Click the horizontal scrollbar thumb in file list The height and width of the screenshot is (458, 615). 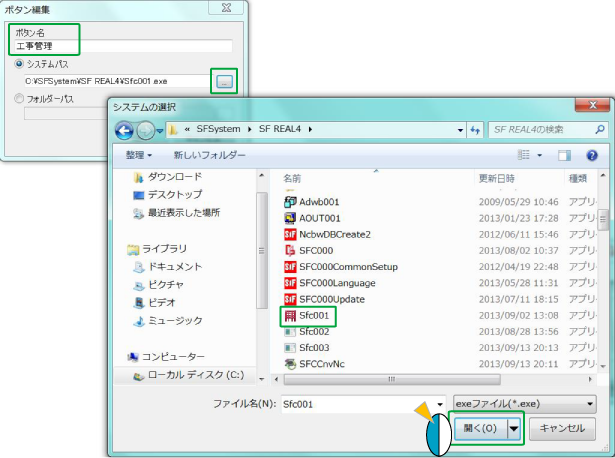point(392,379)
